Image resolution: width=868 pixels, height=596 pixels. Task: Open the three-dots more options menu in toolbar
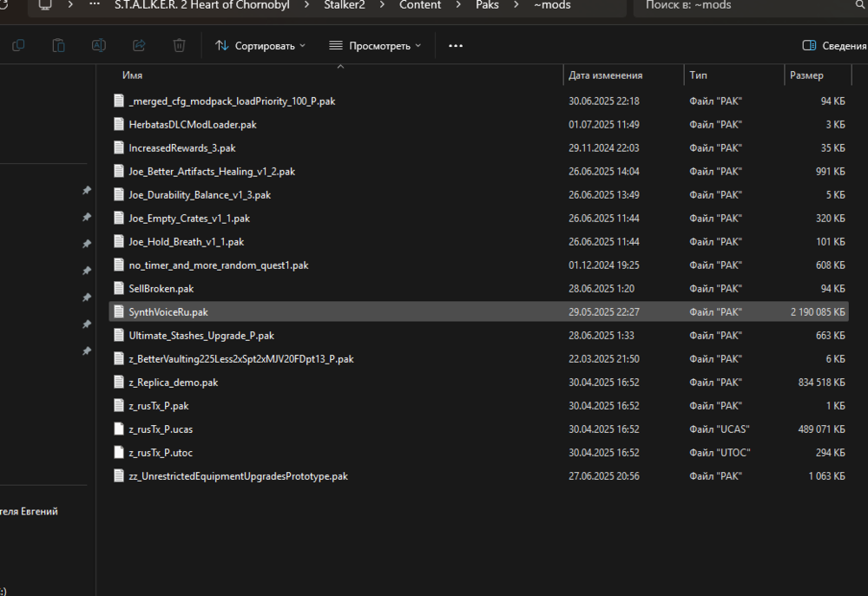coord(456,45)
